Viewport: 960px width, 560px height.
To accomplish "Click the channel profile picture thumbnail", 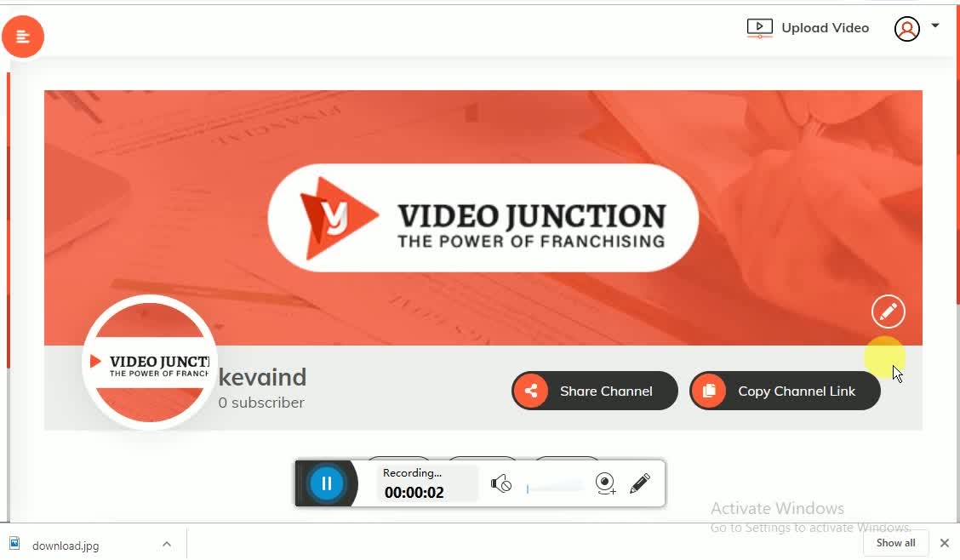I will click(x=150, y=363).
